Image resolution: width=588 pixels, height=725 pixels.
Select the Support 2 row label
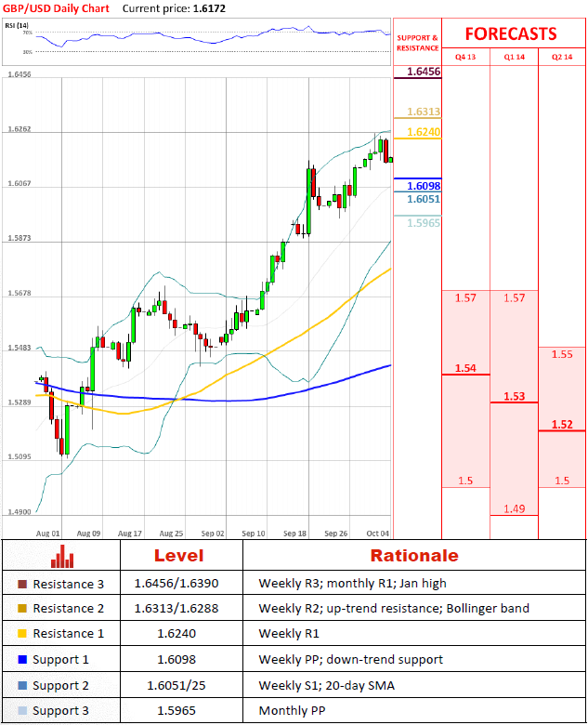60,686
